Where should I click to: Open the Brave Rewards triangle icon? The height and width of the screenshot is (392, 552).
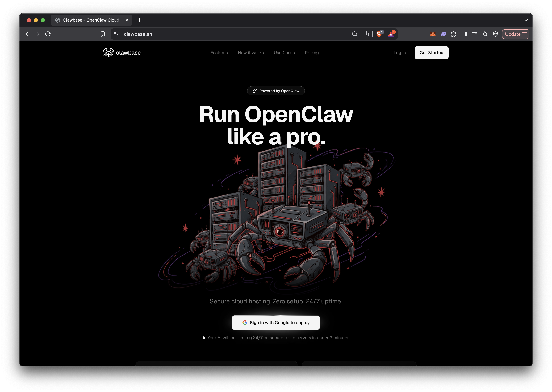tap(391, 34)
